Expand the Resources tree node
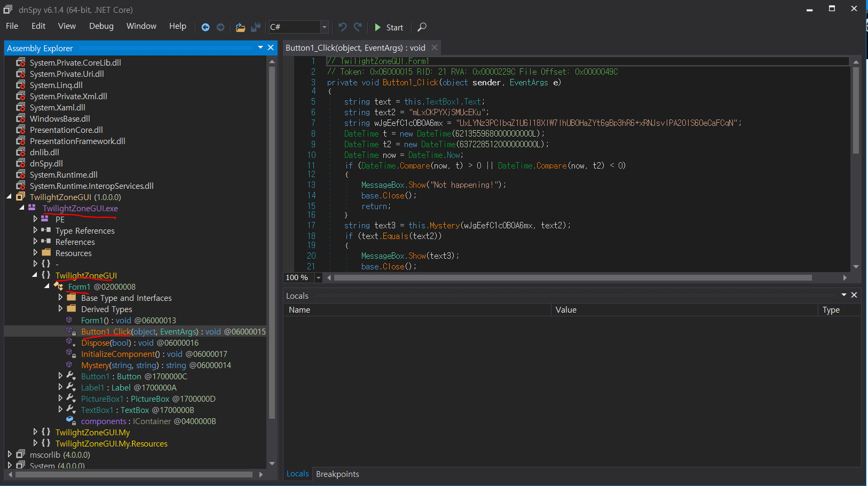Viewport: 868px width, 486px height. (x=35, y=253)
